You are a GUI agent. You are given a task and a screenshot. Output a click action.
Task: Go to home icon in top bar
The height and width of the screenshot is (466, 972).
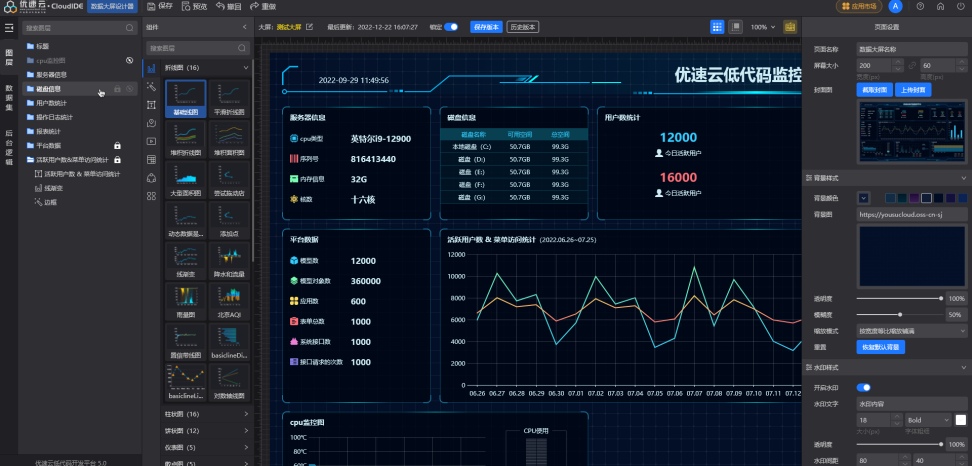[x=940, y=6]
